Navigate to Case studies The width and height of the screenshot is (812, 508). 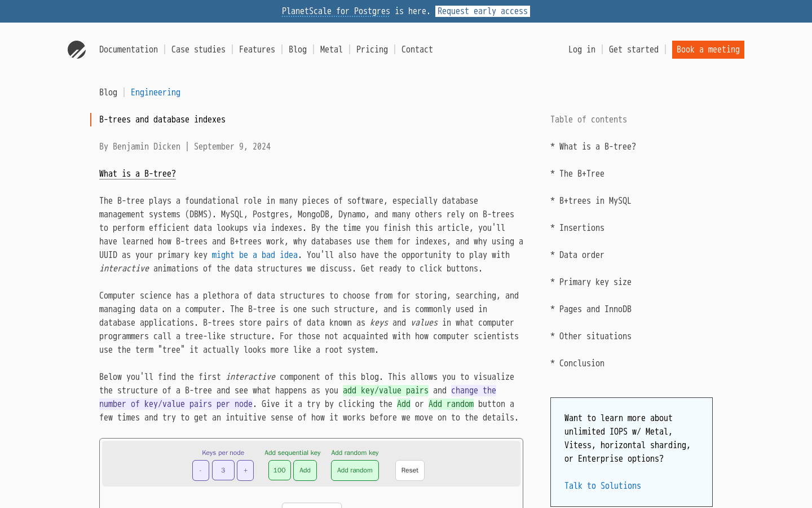198,50
